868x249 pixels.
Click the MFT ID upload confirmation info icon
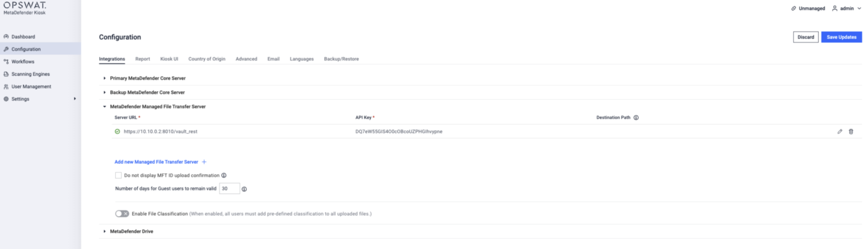(224, 175)
